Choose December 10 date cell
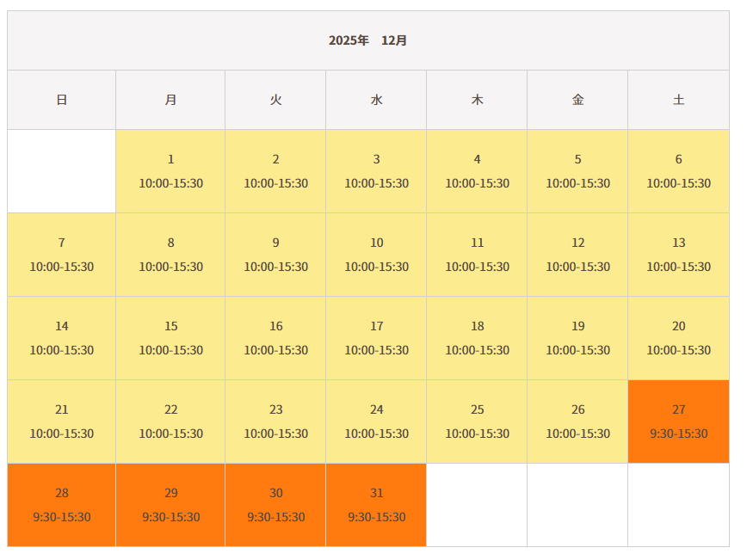The image size is (747, 560). 376,255
